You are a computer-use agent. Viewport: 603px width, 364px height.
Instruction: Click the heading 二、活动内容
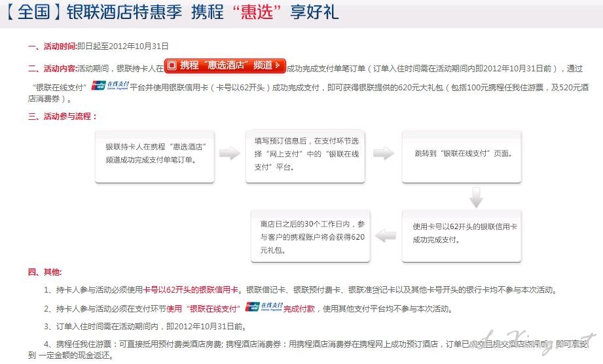(52, 69)
